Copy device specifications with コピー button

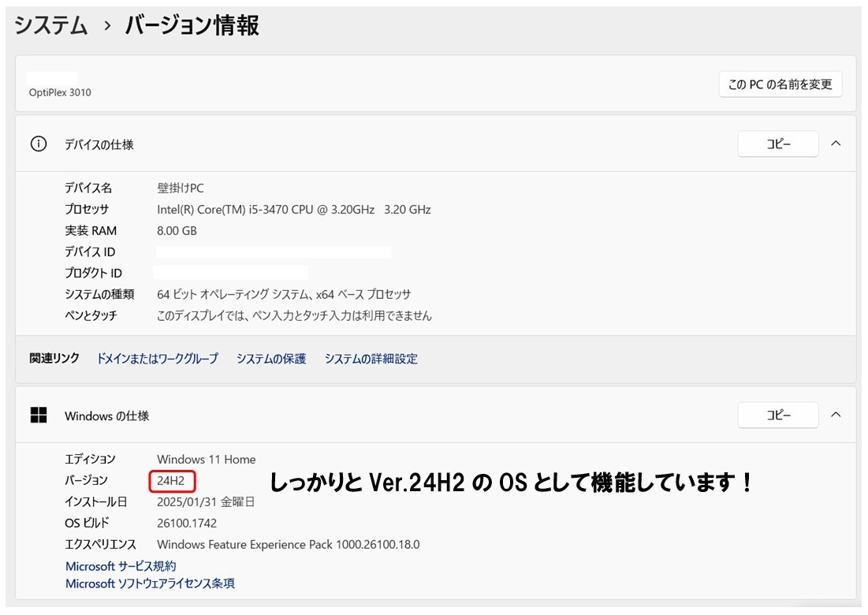point(778,144)
